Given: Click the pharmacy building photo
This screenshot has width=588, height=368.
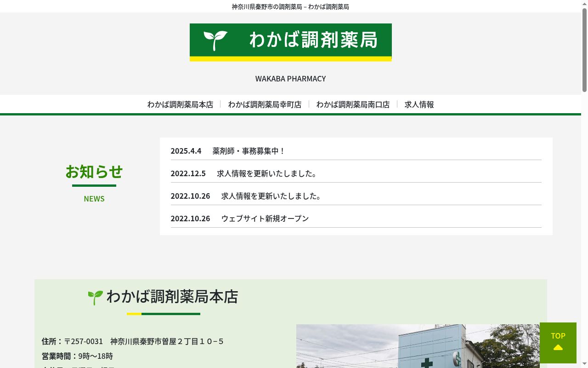Looking at the screenshot, I should point(418,346).
